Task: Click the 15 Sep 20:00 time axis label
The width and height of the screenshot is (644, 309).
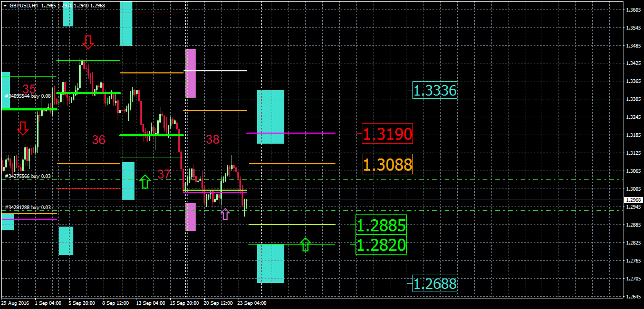Action: 184,303
